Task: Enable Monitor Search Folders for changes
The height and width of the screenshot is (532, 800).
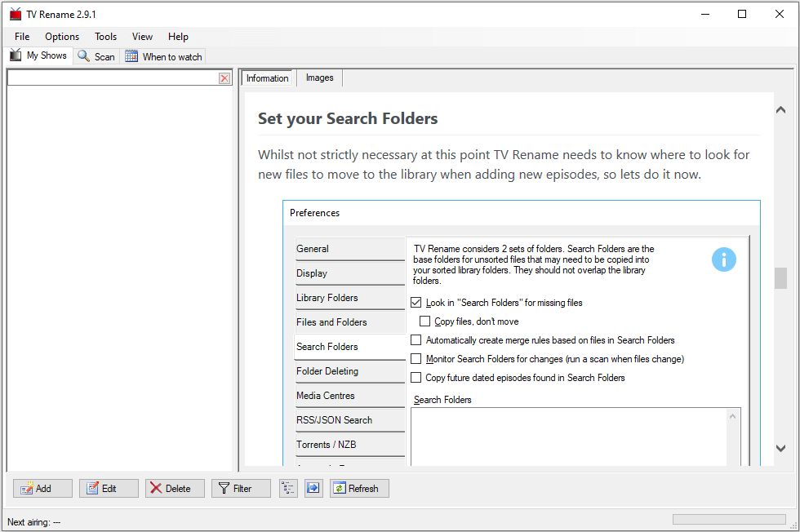Action: coord(416,359)
